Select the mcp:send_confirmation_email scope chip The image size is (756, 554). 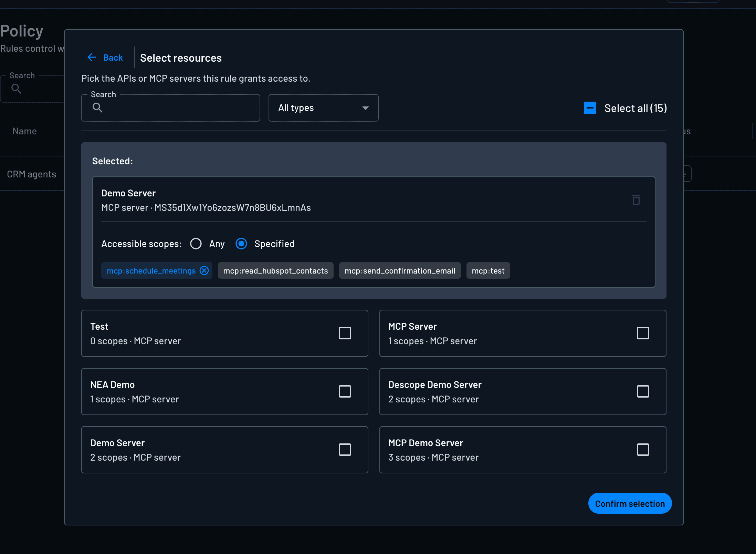coord(400,271)
